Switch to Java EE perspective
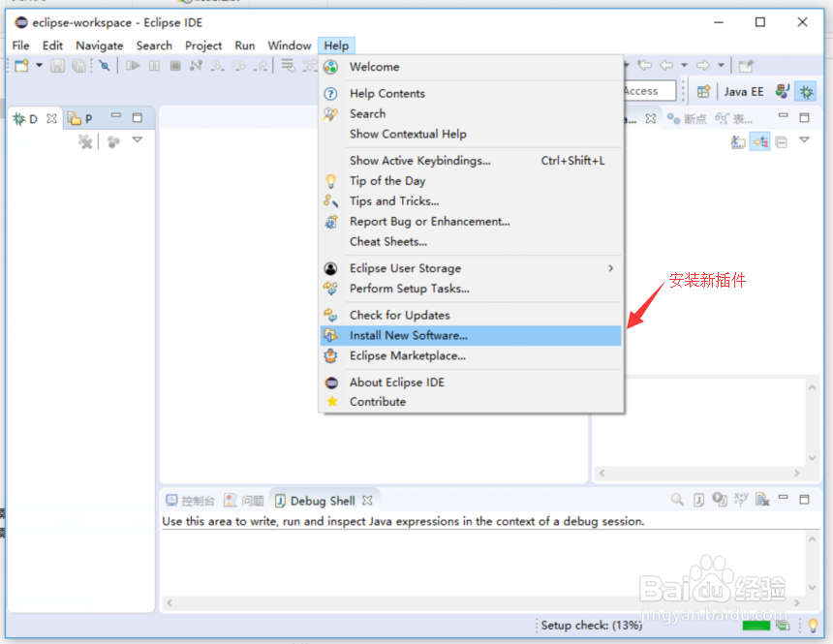The image size is (833, 644). pyautogui.click(x=744, y=91)
